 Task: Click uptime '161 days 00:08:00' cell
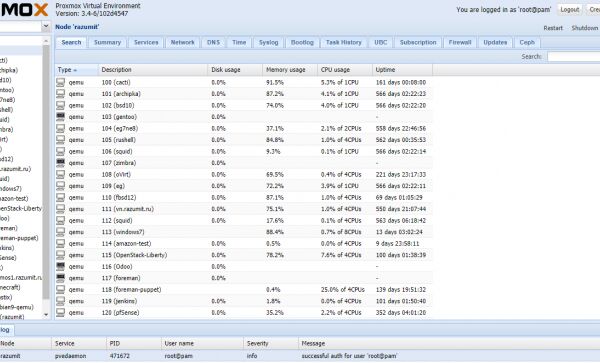[401, 82]
